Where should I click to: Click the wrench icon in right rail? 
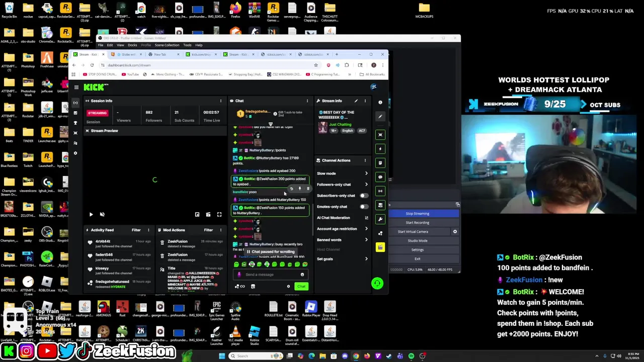point(380,219)
